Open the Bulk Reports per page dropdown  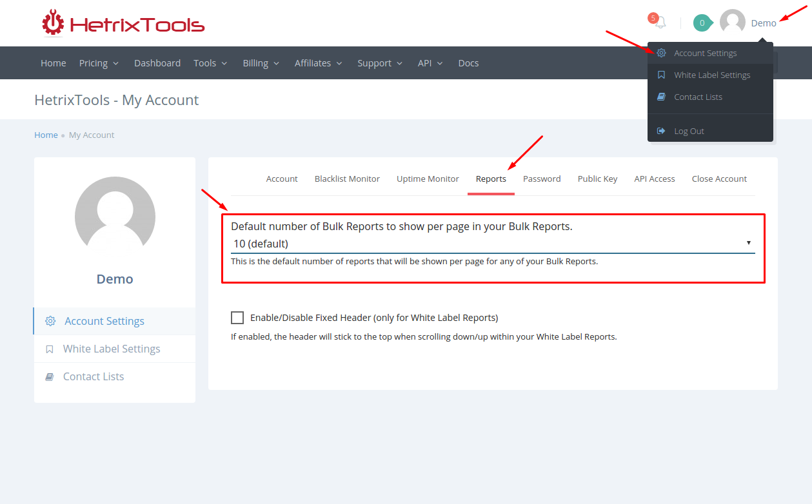tap(493, 244)
